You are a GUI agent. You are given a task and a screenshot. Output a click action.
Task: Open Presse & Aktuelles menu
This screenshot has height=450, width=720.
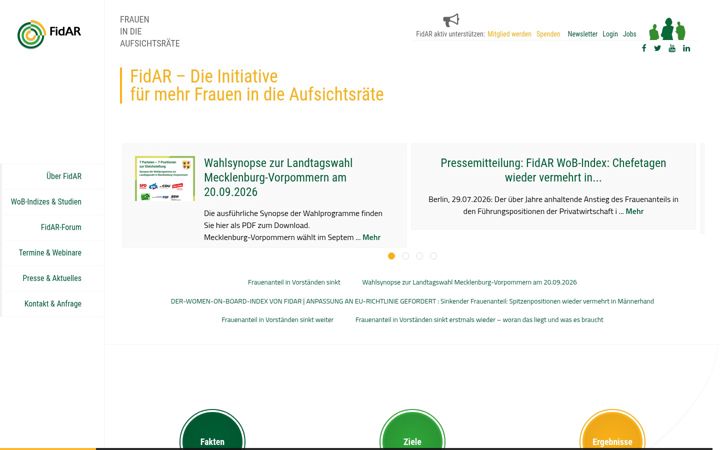click(x=52, y=278)
